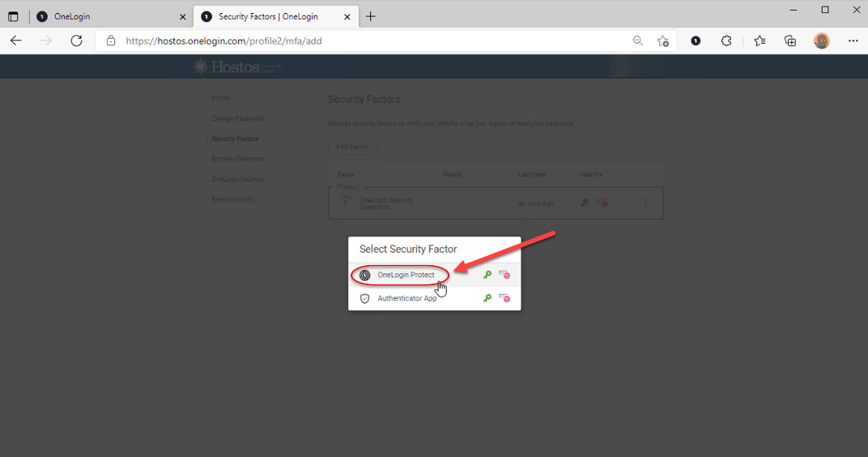
Task: Click green key icon in OneLogin Protect row
Action: pyautogui.click(x=487, y=275)
